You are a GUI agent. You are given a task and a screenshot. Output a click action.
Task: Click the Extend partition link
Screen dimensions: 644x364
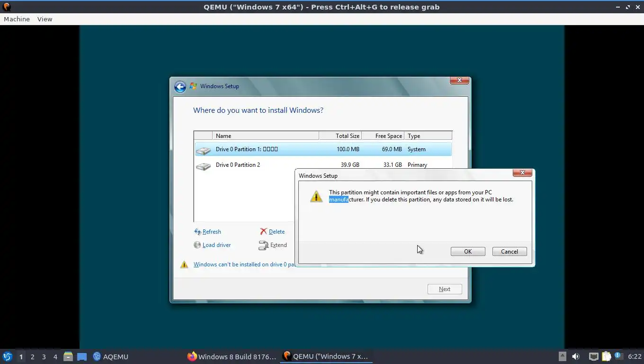(278, 245)
